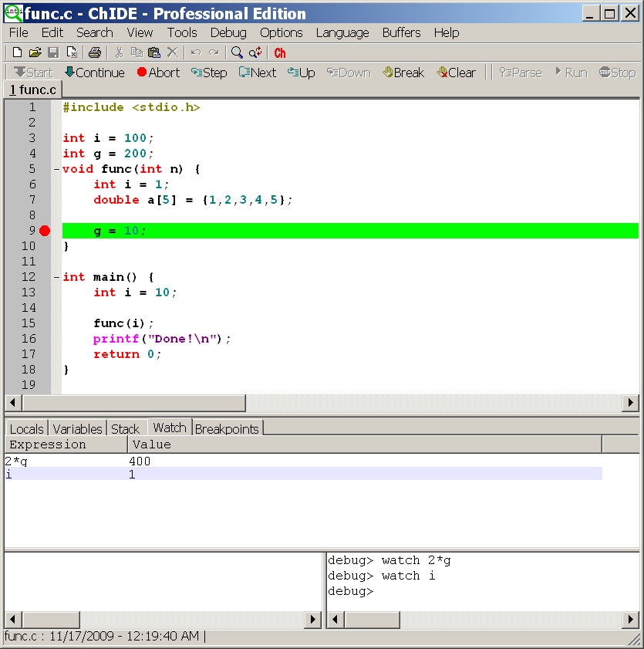644x649 pixels.
Task: Click the Open file folder icon
Action: [35, 52]
